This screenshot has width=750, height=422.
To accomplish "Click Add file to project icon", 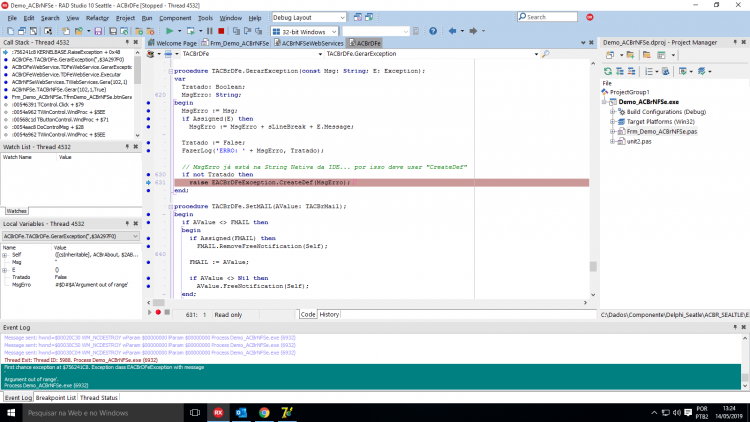I will pos(139,31).
